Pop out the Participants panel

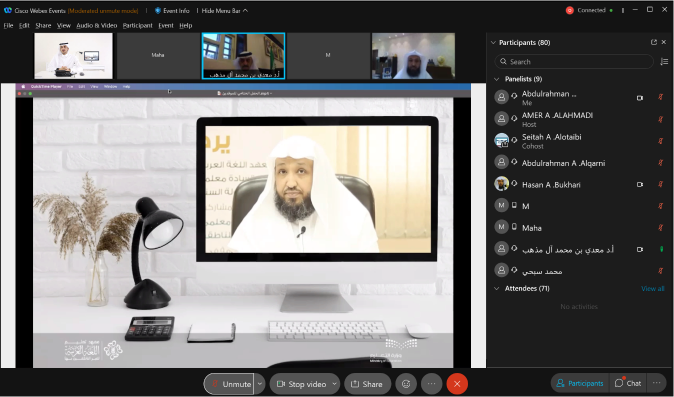click(654, 42)
